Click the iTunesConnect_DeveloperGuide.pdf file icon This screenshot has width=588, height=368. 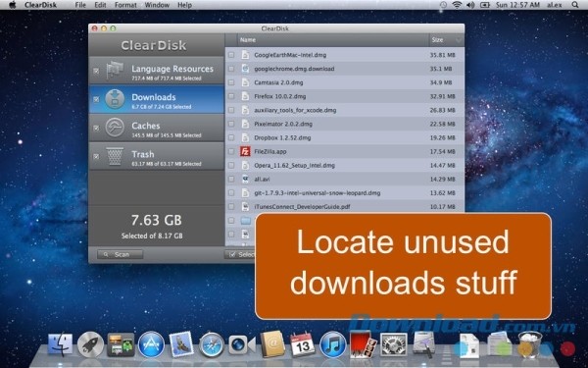(x=245, y=206)
